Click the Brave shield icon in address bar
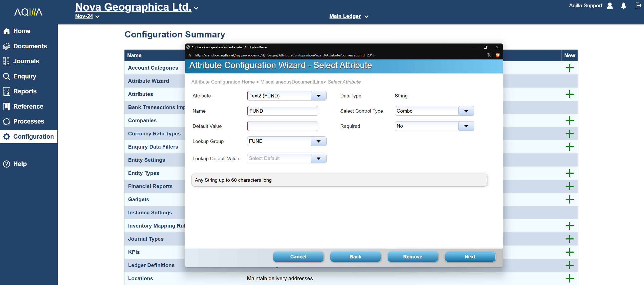644x285 pixels. pyautogui.click(x=498, y=55)
